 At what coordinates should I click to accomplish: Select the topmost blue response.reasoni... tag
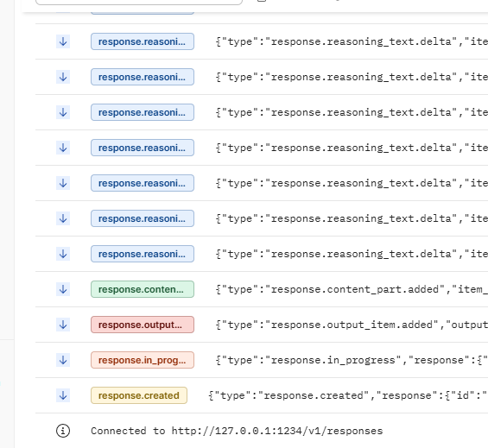[x=143, y=41]
